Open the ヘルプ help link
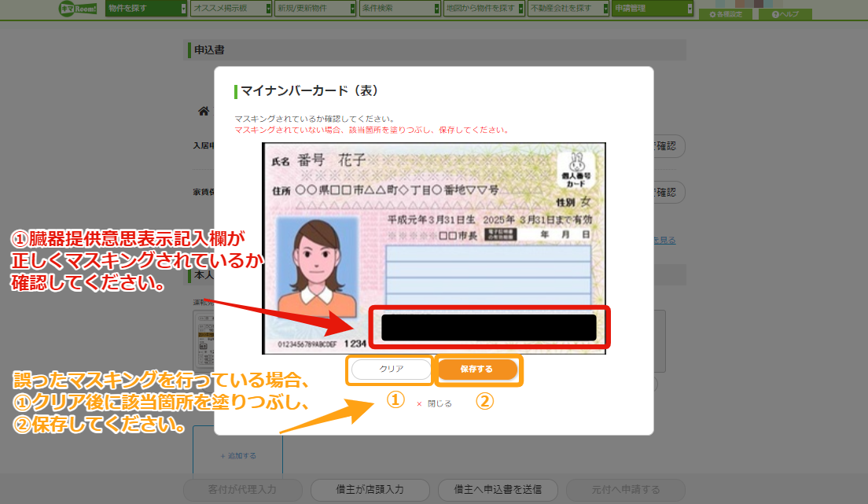The width and height of the screenshot is (868, 504). 785,14
